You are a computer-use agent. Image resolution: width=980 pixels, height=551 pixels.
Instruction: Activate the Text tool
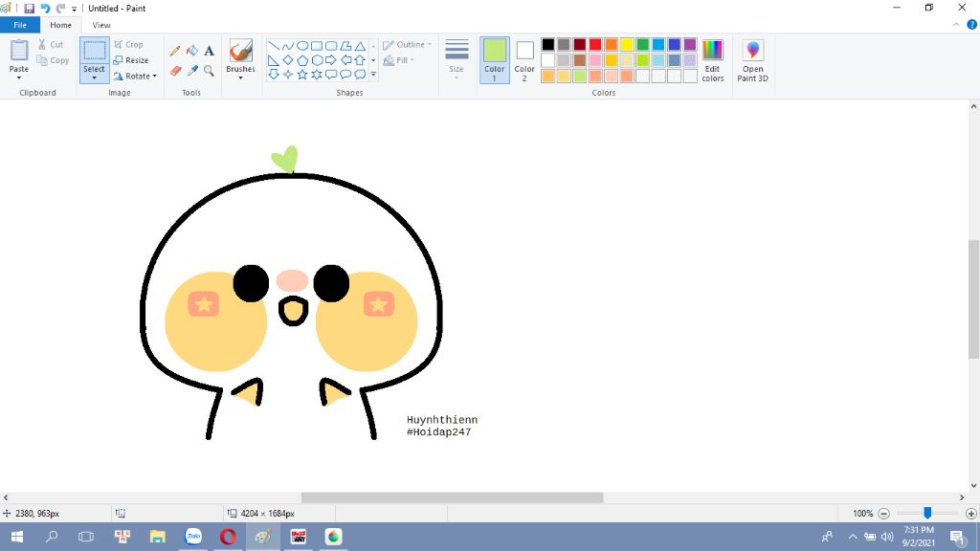209,51
